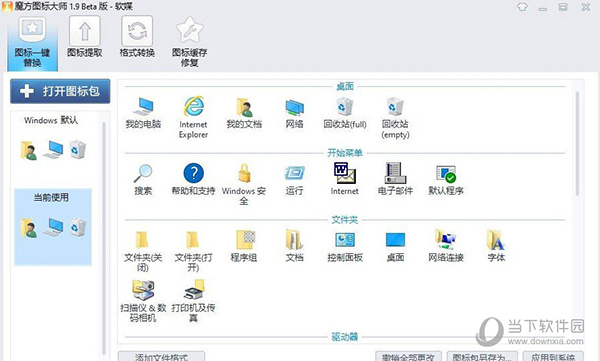Select the 回收站 (empty) icon
Image resolution: width=600 pixels, height=361 pixels.
pos(395,117)
